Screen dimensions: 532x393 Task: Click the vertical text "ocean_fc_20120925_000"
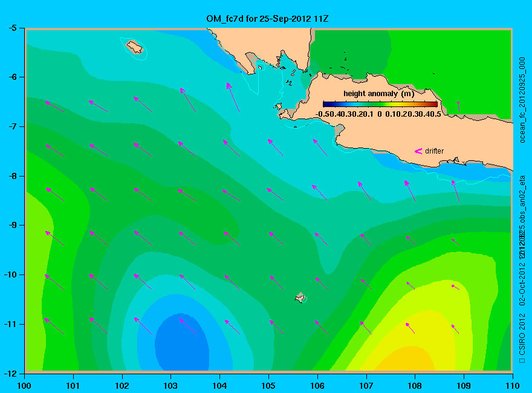522,100
